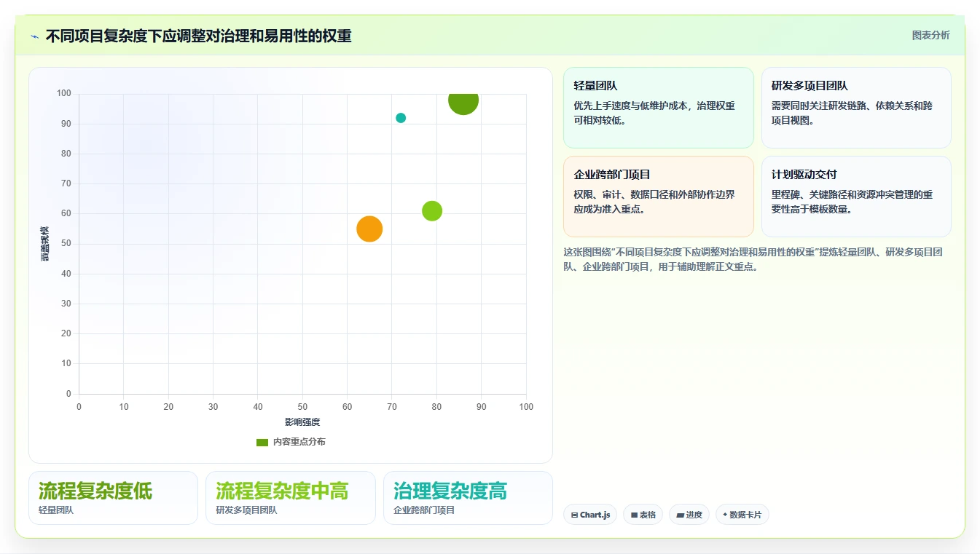Viewport: 980px width, 554px height.
Task: Click the 100 label on y-axis
Action: tap(64, 93)
